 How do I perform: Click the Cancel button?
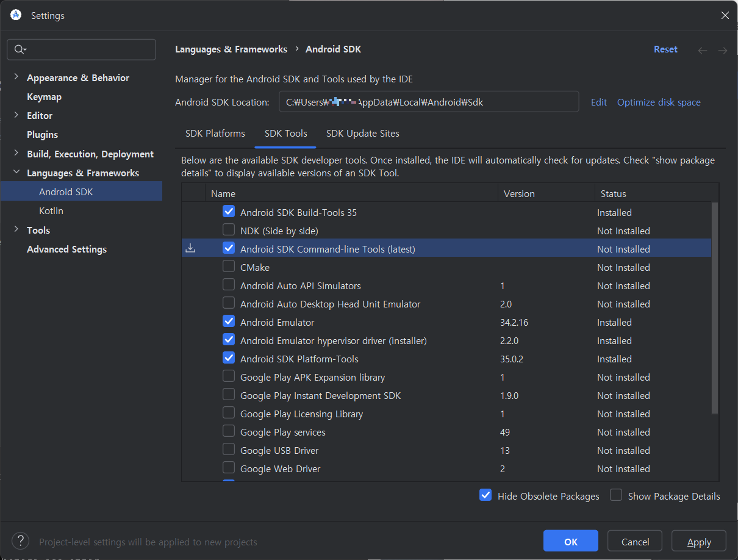[x=635, y=541]
